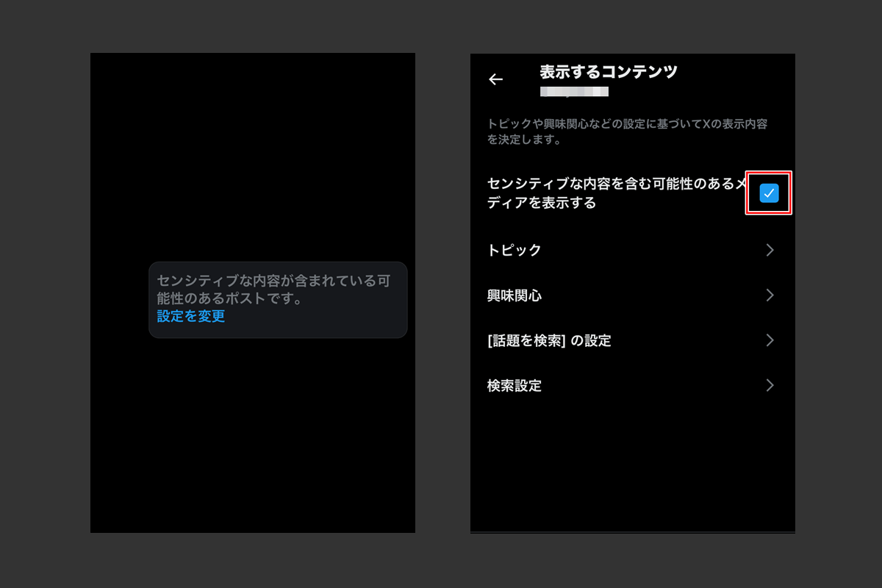Click the back arrow on 表示するコンテンツ screen
The image size is (882, 588).
click(496, 79)
